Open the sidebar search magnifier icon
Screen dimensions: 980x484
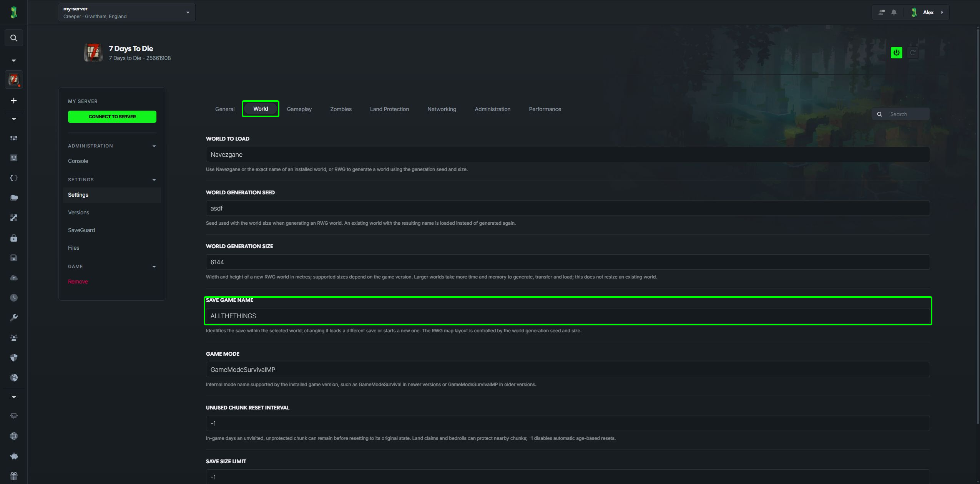pos(14,38)
